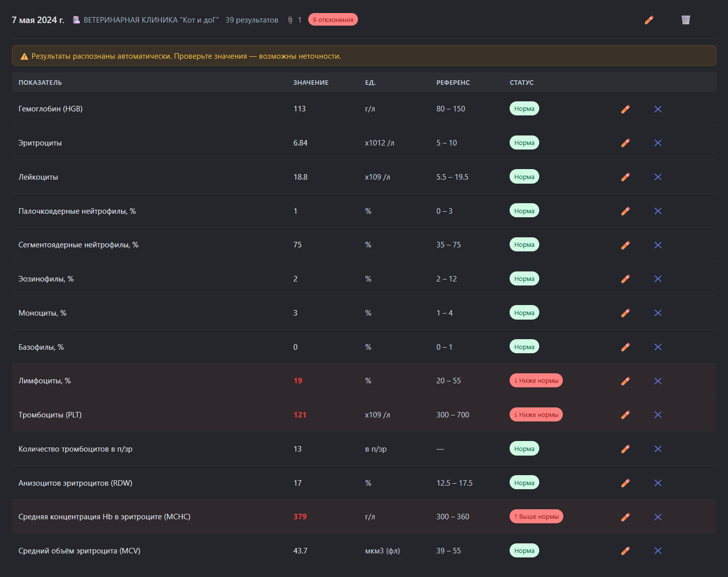Remove the Тромбоциты (PLT) row
This screenshot has width=728, height=577.
(658, 415)
